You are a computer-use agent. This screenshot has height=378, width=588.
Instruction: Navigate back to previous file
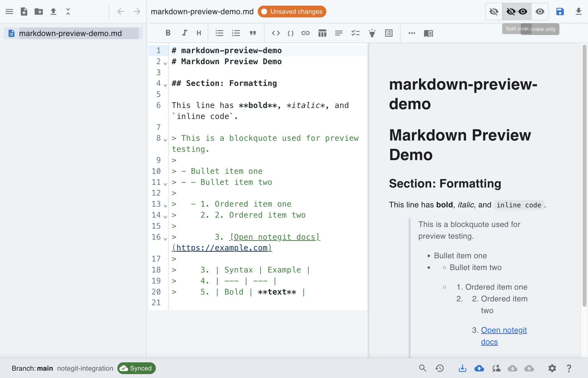click(x=121, y=12)
